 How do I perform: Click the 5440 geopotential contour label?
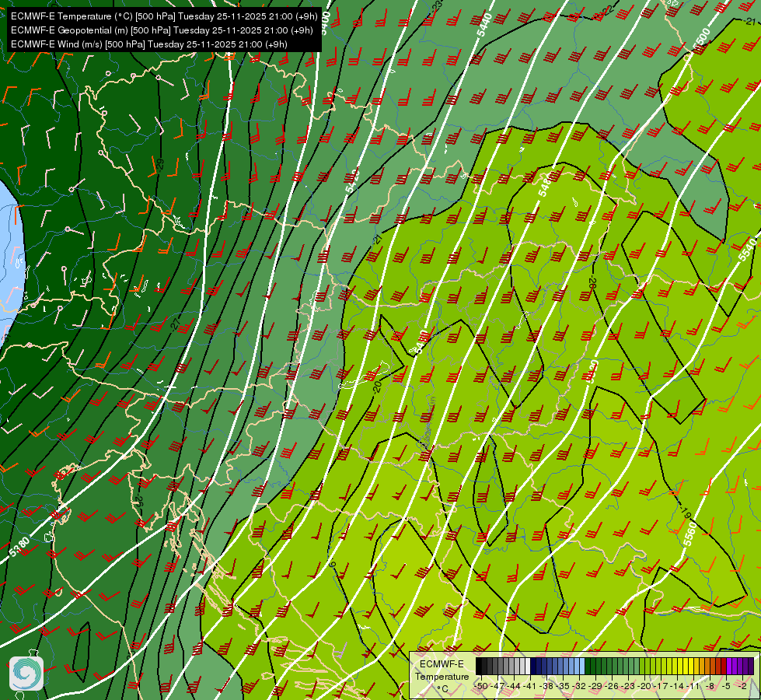pyautogui.click(x=484, y=25)
